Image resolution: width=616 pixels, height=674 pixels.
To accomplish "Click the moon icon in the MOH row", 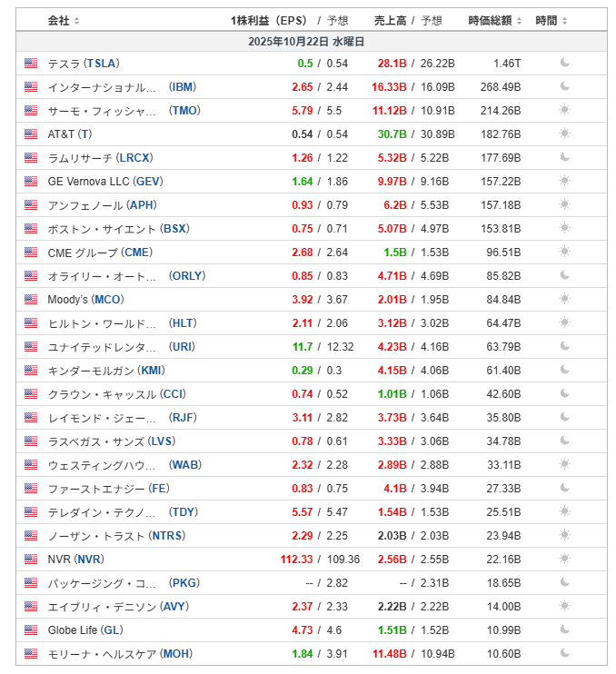I will point(564,653).
